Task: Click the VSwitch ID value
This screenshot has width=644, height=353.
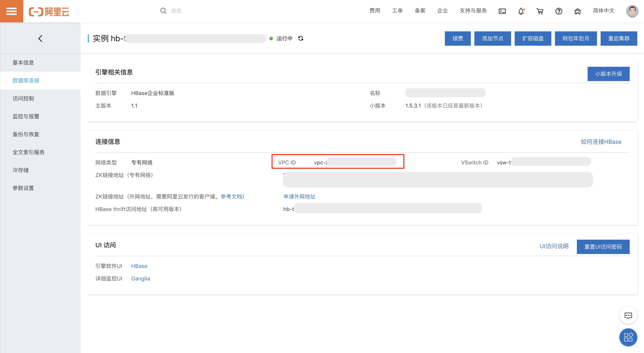Action: pyautogui.click(x=544, y=162)
